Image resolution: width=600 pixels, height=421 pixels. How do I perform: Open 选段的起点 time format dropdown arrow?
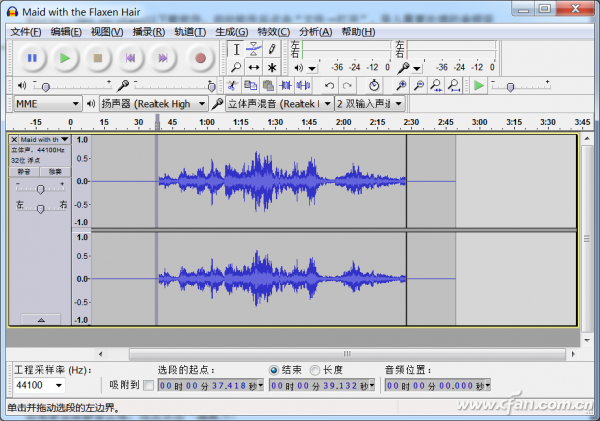(x=261, y=385)
